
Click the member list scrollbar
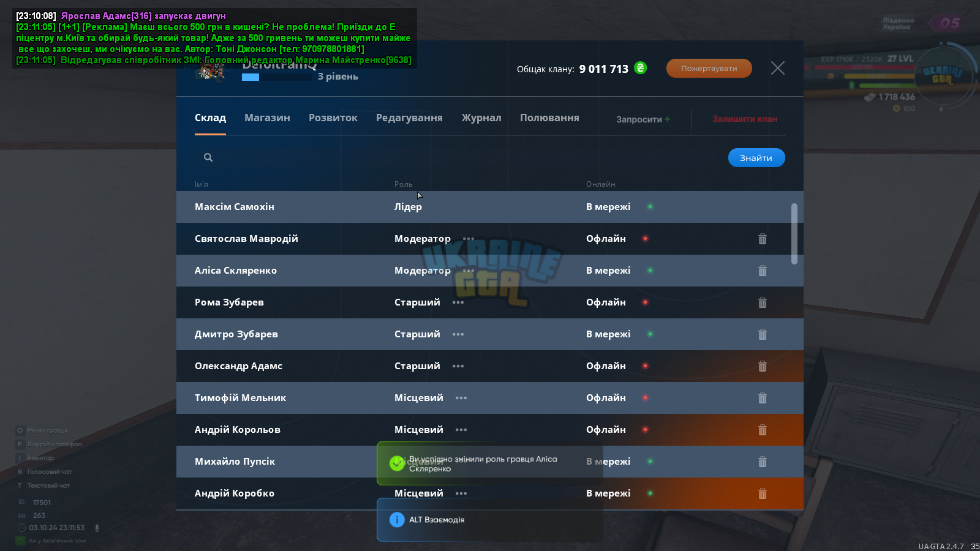[x=794, y=234]
